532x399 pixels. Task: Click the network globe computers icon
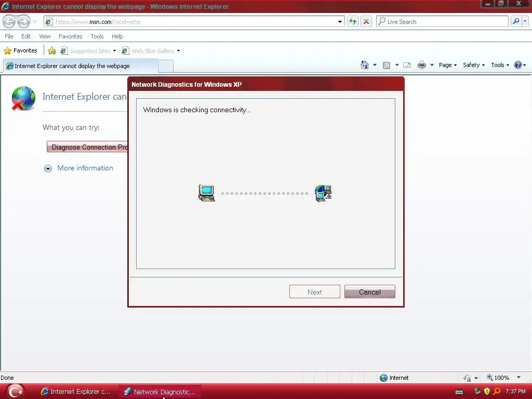[x=323, y=193]
